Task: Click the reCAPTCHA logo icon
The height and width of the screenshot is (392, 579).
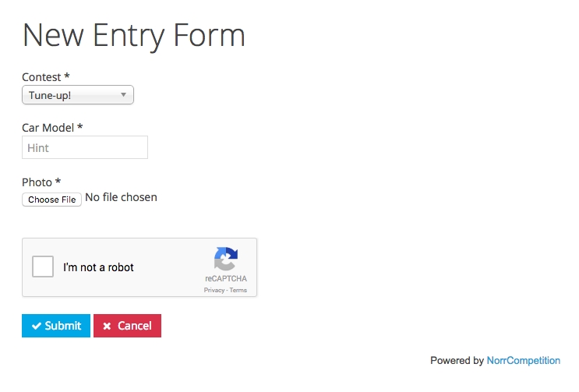Action: tap(226, 259)
